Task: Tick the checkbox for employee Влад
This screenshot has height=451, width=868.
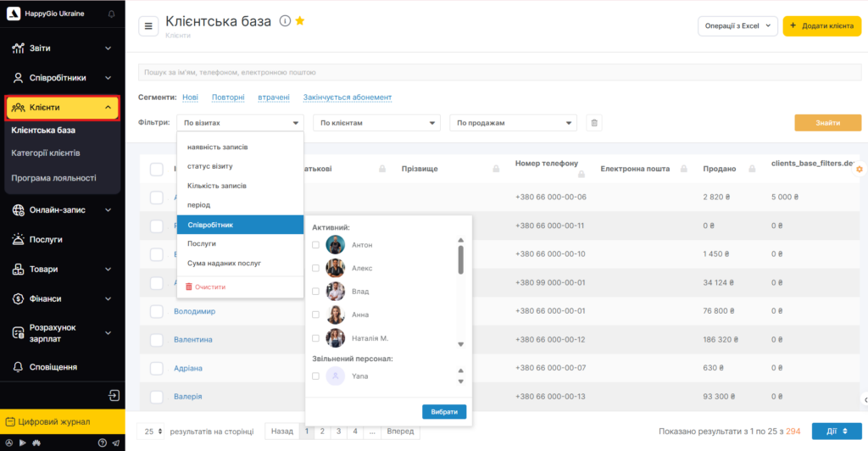Action: [x=316, y=292]
